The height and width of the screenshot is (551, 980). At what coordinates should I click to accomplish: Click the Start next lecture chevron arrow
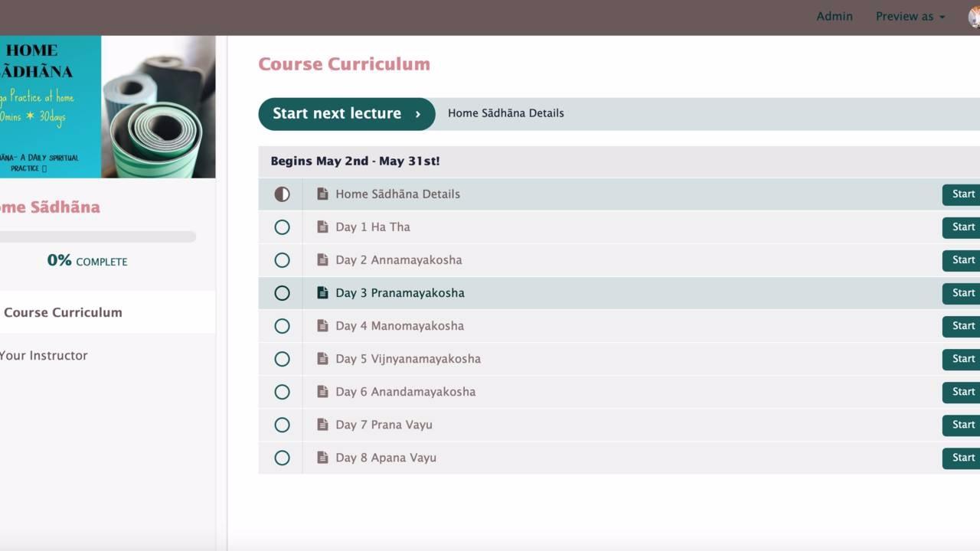417,114
